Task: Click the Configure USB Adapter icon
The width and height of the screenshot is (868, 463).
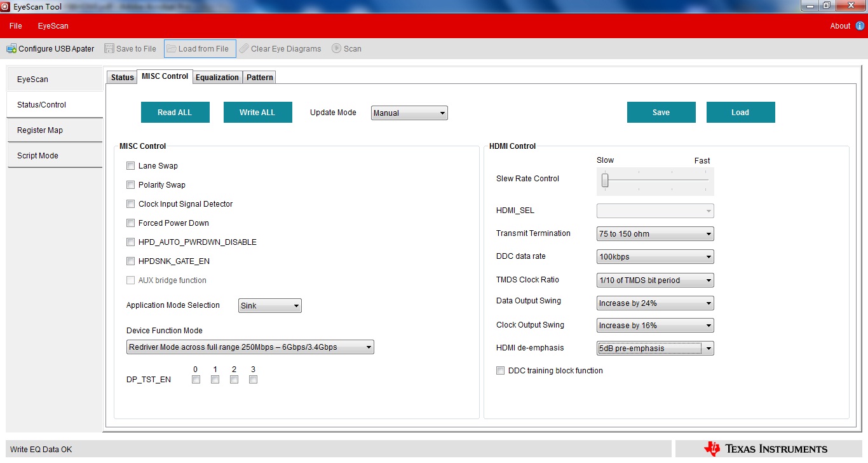Action: pyautogui.click(x=11, y=48)
